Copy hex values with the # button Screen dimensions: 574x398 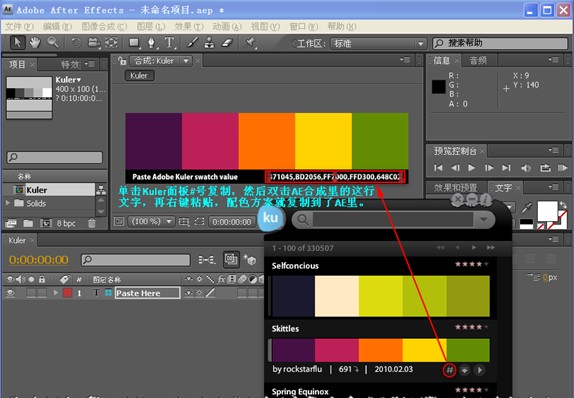point(449,370)
